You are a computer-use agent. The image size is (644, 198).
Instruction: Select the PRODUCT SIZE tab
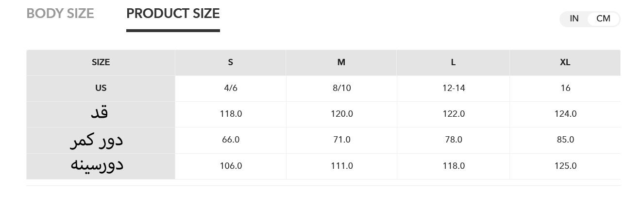pos(173,14)
